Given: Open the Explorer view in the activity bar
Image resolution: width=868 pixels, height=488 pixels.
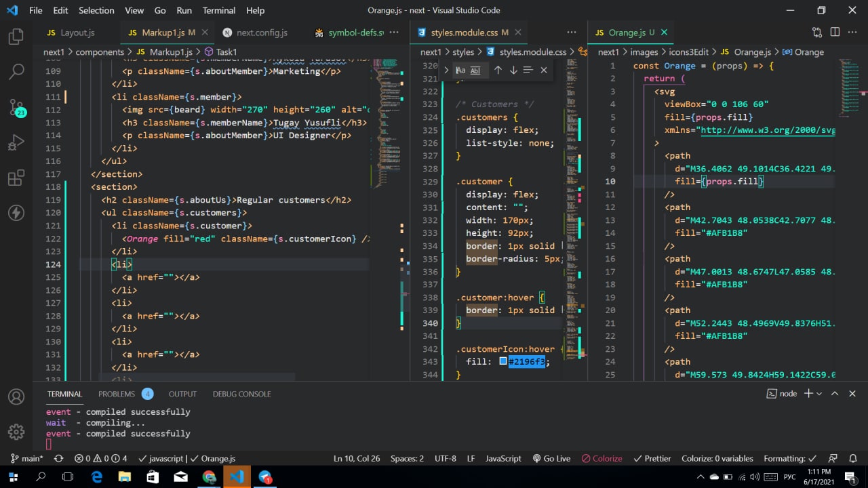Looking at the screenshot, I should 16,37.
